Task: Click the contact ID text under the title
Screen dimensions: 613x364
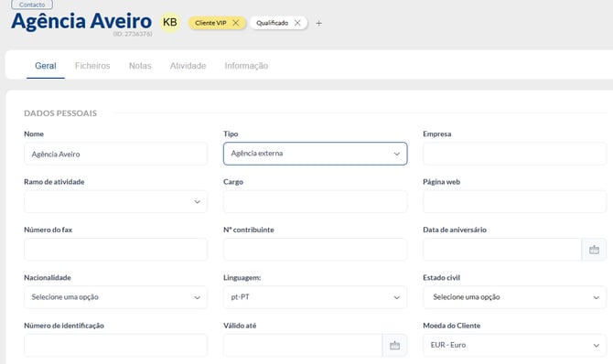Action: click(133, 34)
